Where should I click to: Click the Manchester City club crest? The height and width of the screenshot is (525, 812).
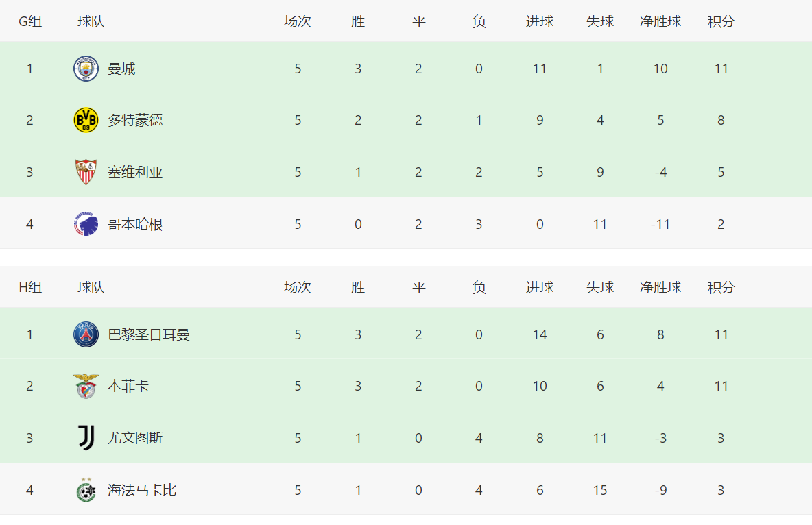click(x=86, y=69)
